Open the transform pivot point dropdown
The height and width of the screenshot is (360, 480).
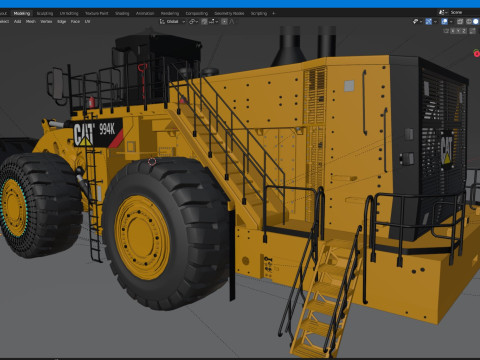193,21
